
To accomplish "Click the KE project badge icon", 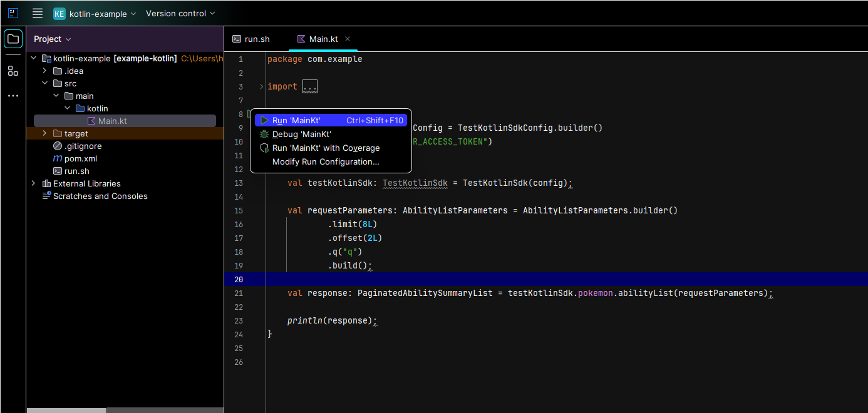I will tap(59, 14).
